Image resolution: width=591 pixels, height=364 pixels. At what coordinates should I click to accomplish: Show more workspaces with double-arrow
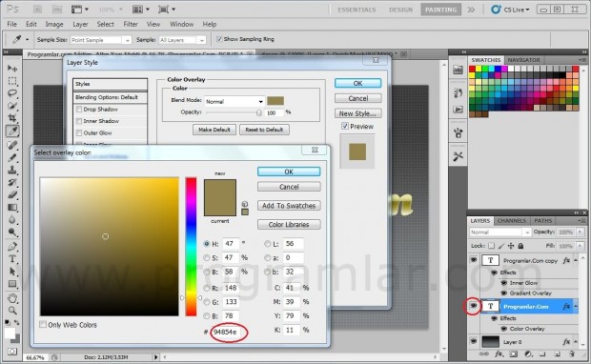pos(471,10)
